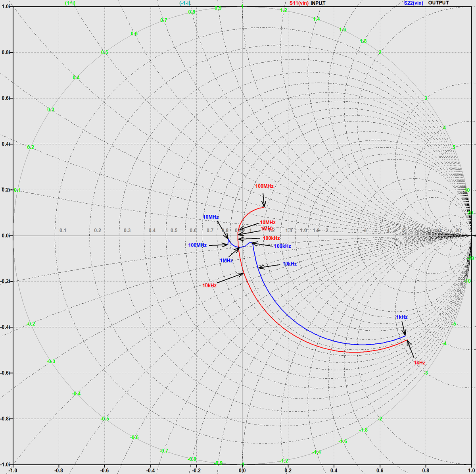Click the -1.0i tick on the left axis
The image size is (476, 474).
click(x=5, y=464)
